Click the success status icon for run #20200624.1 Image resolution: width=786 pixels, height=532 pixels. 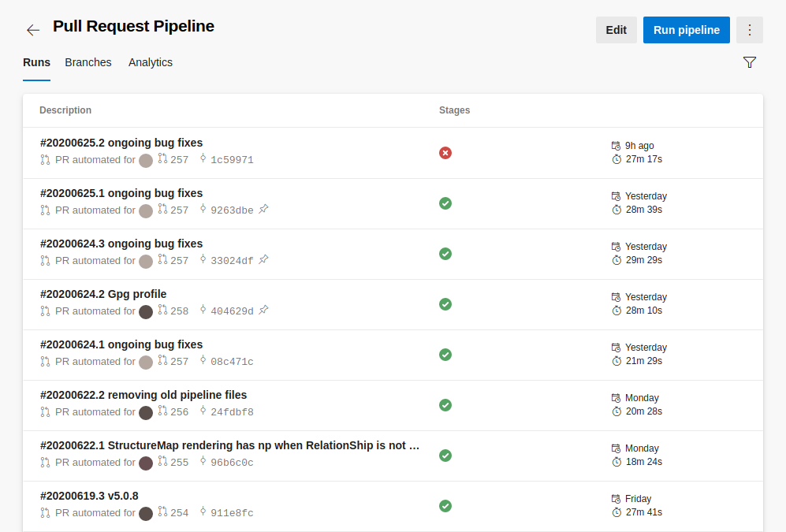445,355
